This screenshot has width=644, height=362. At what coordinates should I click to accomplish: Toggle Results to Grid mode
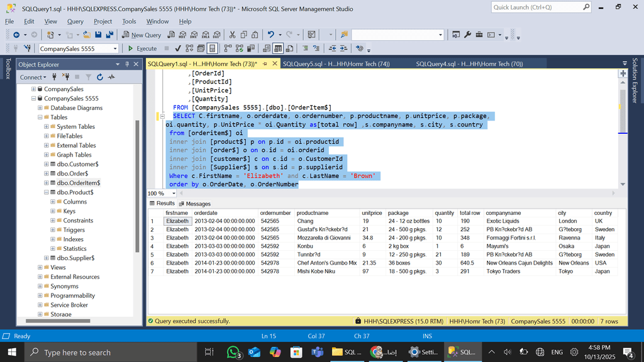pos(278,48)
